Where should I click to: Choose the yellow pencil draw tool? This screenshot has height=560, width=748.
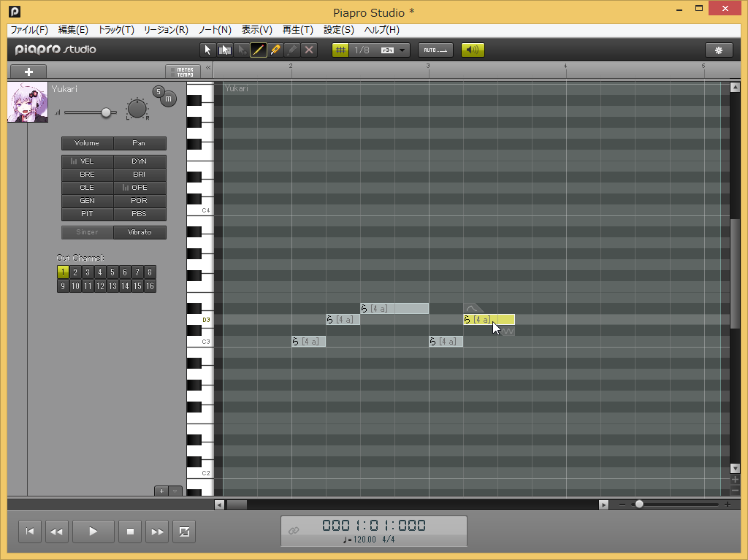258,50
